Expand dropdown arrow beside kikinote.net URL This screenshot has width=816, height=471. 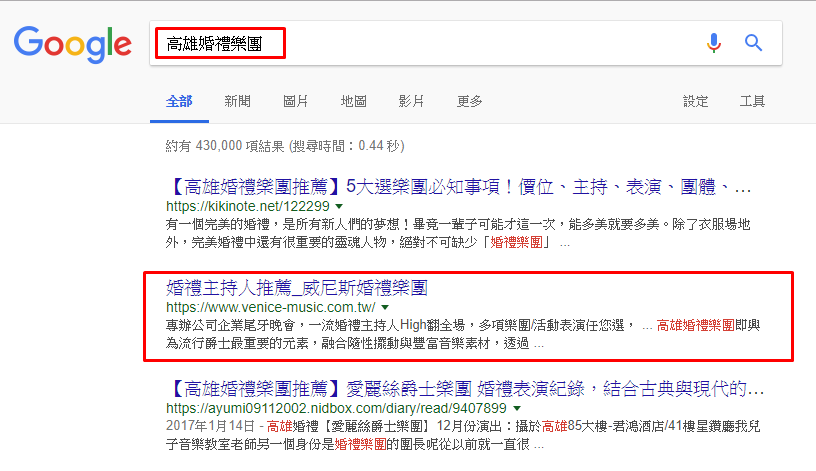[339, 206]
